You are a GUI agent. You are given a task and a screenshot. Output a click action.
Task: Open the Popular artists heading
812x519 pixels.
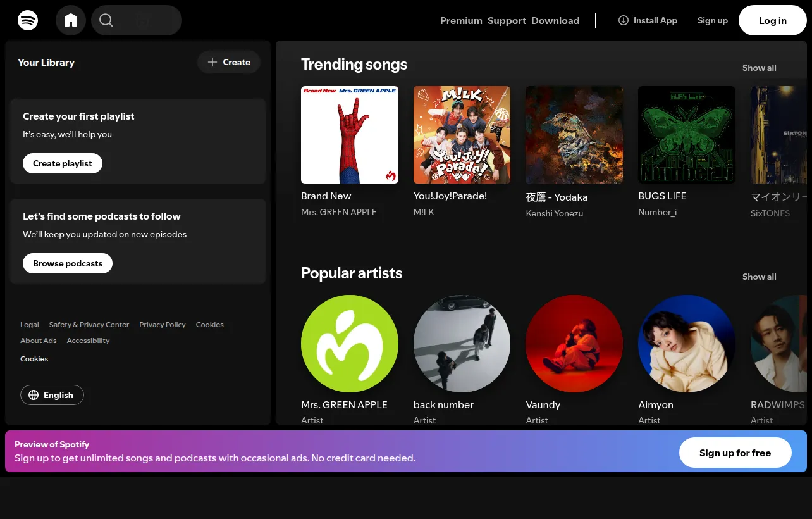[352, 273]
